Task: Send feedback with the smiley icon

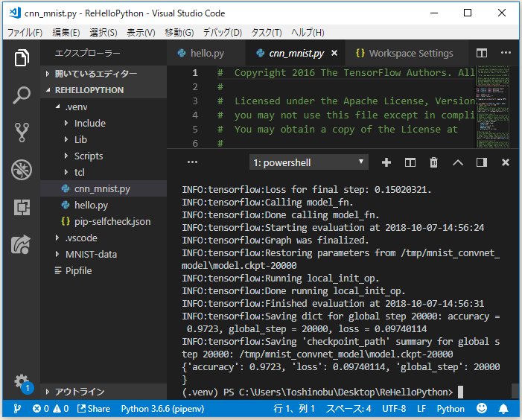Action: 481,408
